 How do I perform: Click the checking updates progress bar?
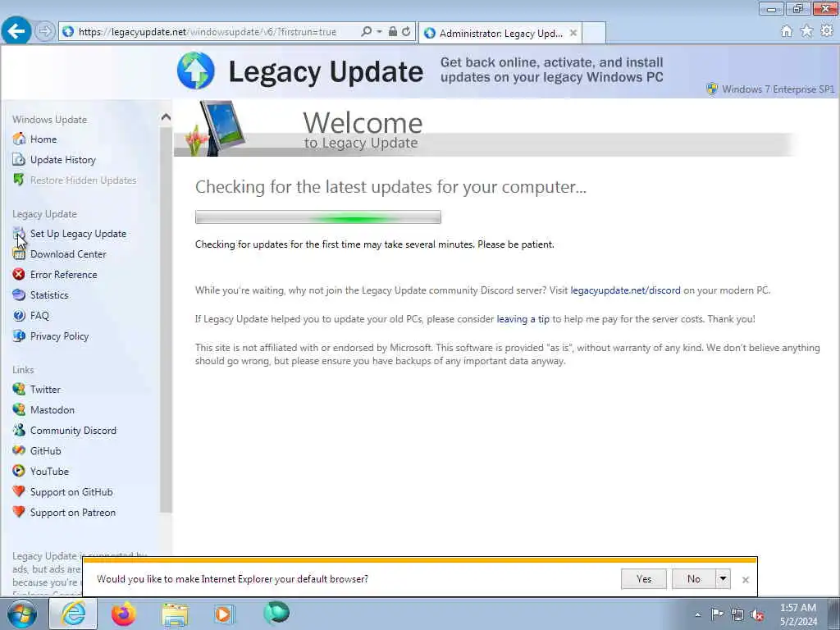(x=318, y=217)
